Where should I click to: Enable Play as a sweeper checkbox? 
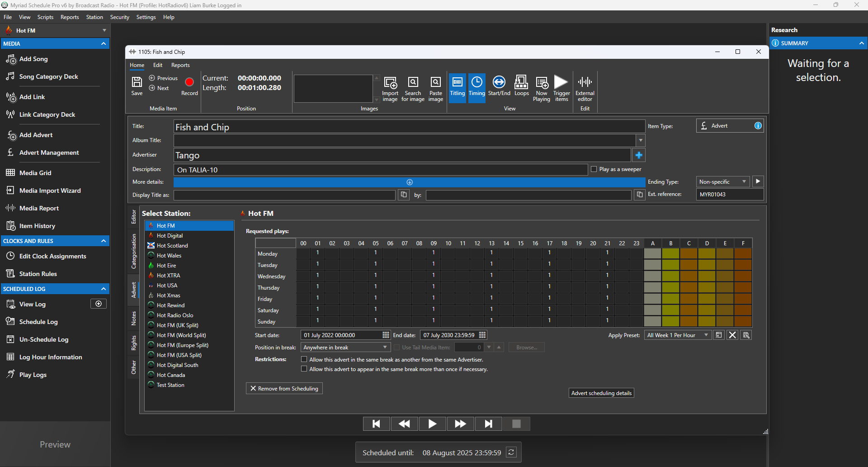click(x=594, y=169)
